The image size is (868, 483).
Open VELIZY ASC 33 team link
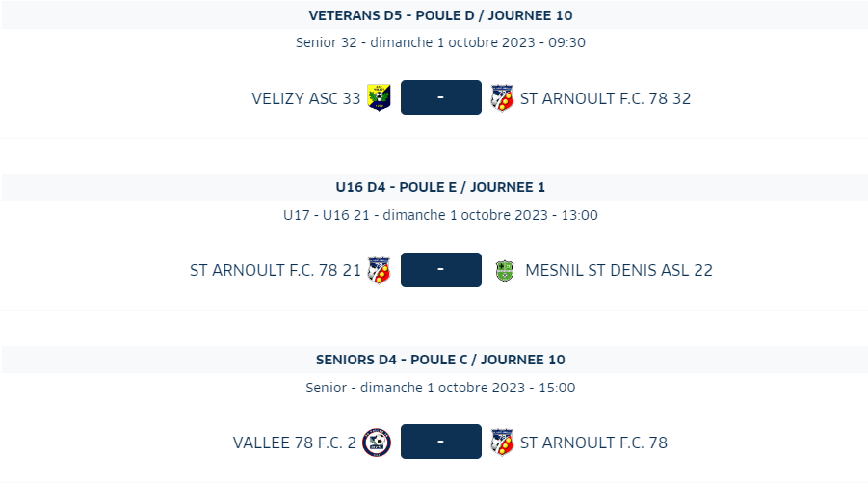tap(306, 98)
